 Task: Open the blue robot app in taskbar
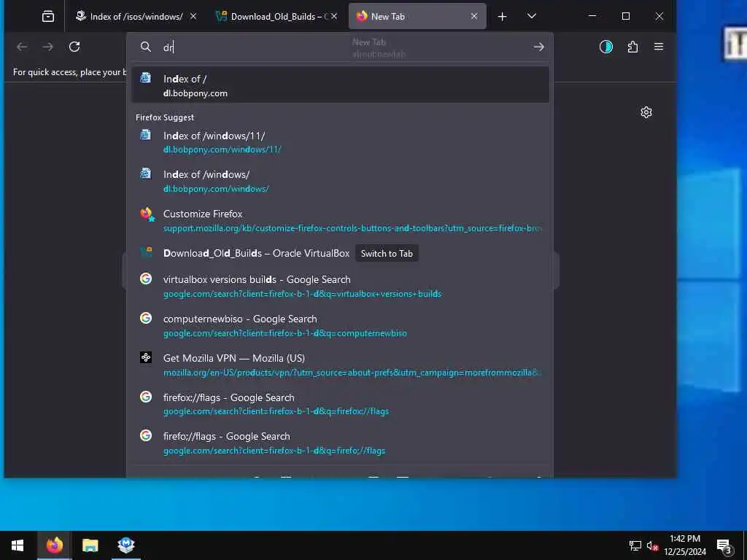[x=125, y=545]
